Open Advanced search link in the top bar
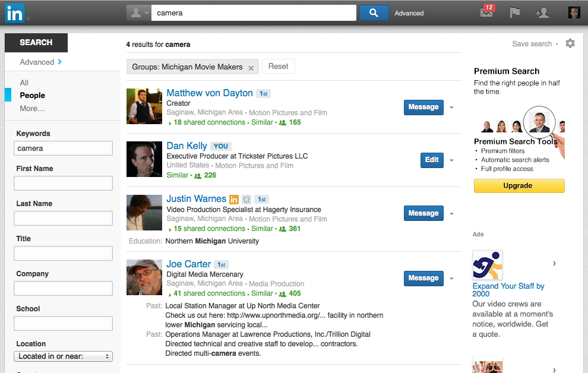588x373 pixels. point(409,13)
